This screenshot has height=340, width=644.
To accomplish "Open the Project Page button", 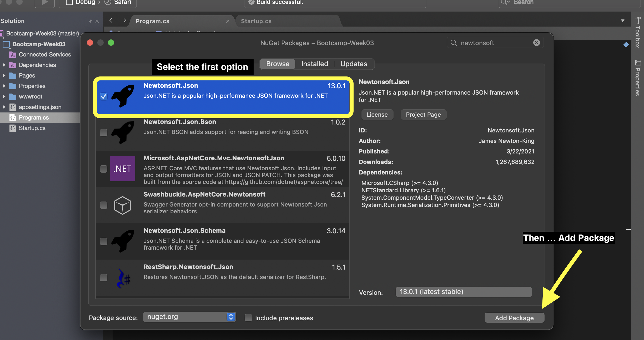I will (423, 115).
